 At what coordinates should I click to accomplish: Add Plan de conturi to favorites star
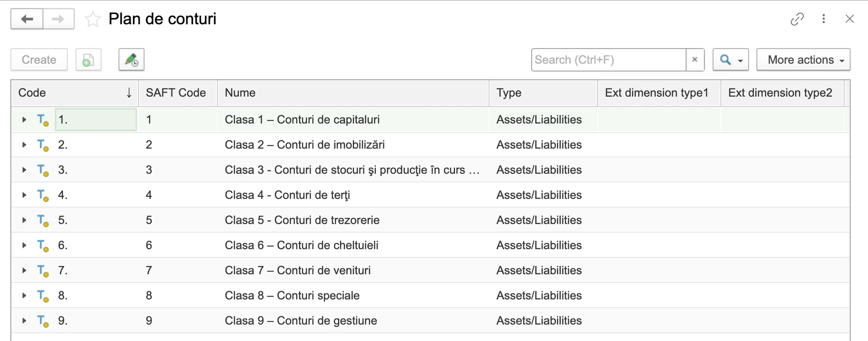pyautogui.click(x=93, y=19)
